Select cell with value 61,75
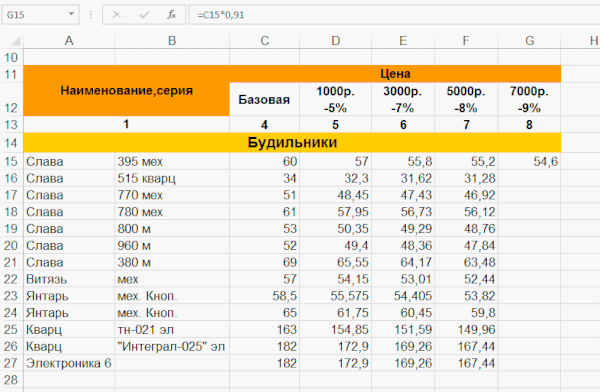600x392 pixels. click(336, 313)
